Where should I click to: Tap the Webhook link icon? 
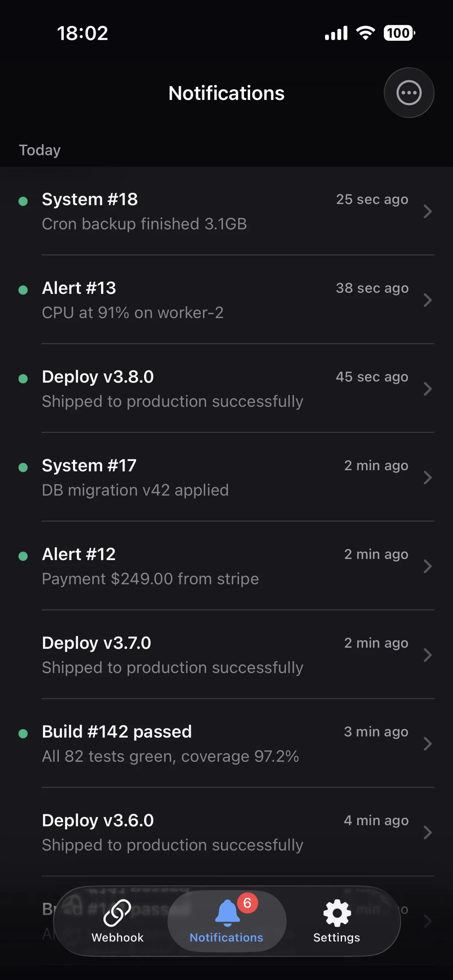point(117,912)
